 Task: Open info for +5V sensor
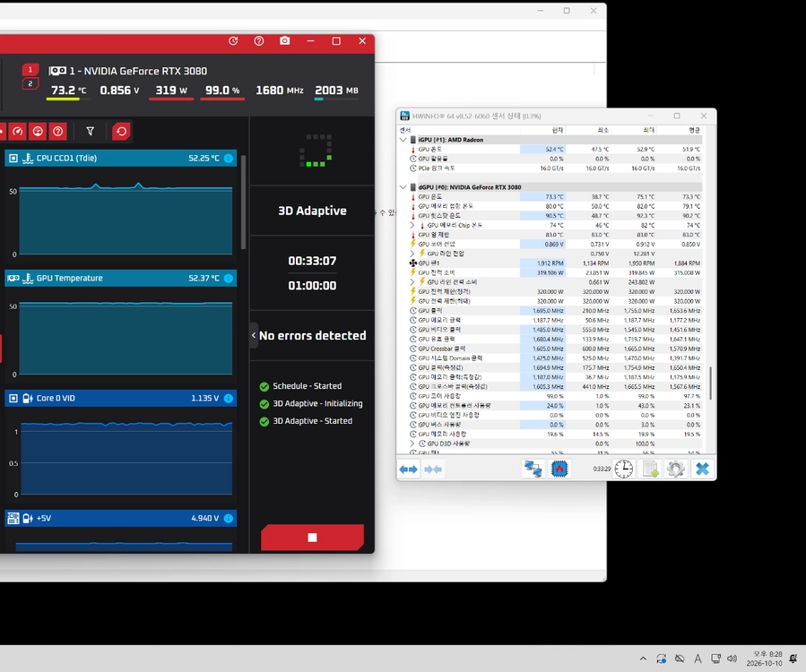click(x=229, y=519)
